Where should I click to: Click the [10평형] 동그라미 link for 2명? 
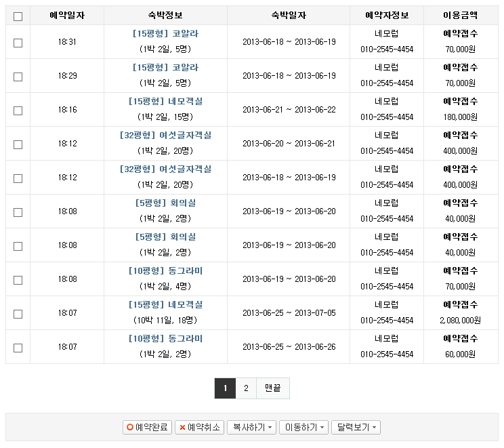[x=165, y=339]
